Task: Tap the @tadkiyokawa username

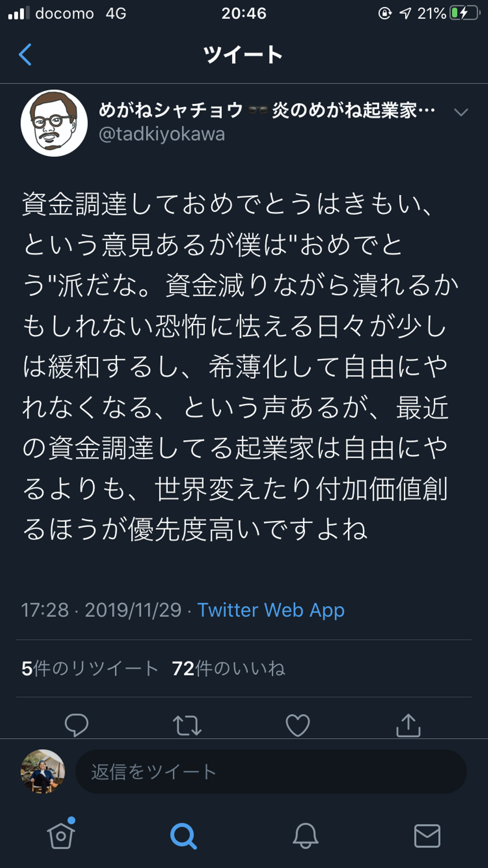Action: coord(162,134)
